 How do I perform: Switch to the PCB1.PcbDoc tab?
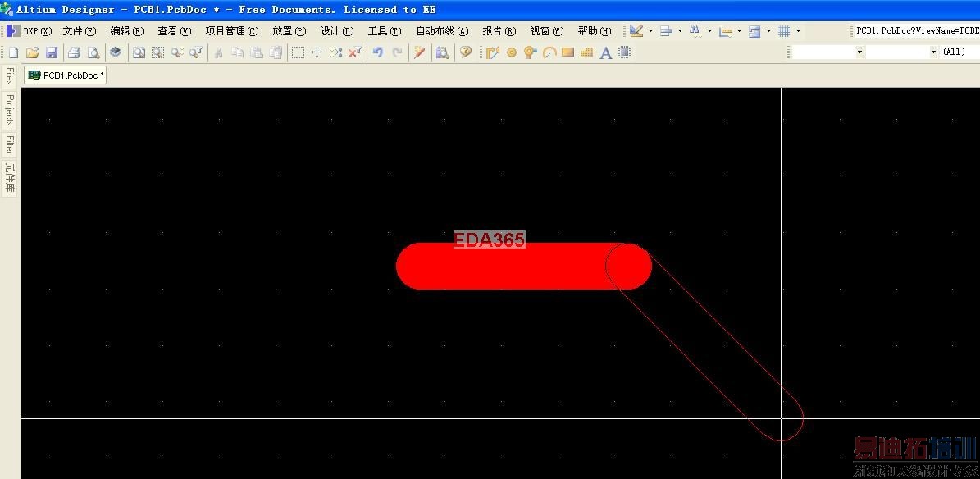tap(66, 75)
